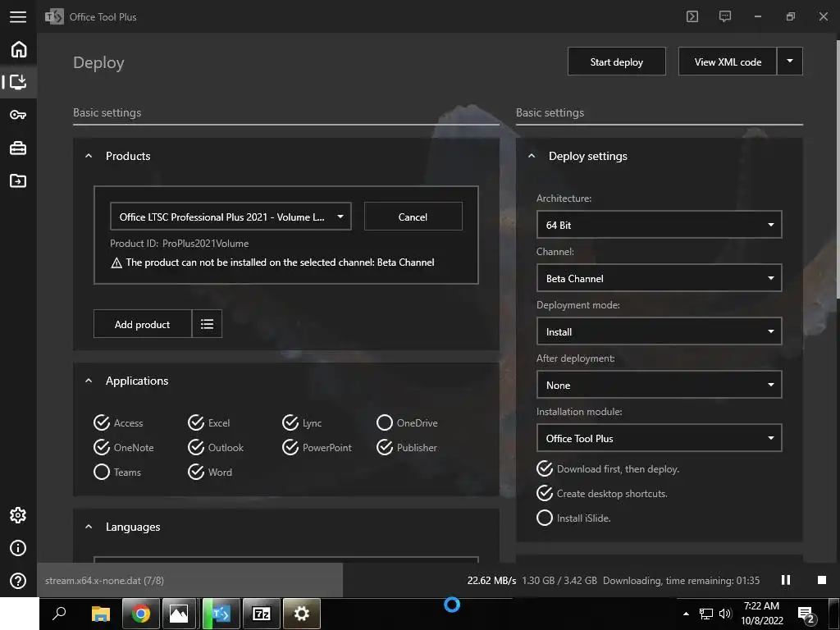The width and height of the screenshot is (840, 630).
Task: Open the hamburger navigation menu
Action: [18, 16]
